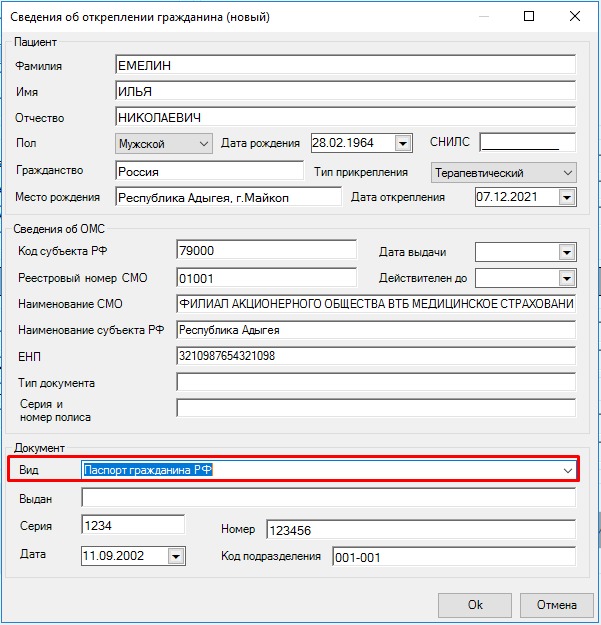Select the Место рождения field
601x625 pixels.
(x=228, y=197)
